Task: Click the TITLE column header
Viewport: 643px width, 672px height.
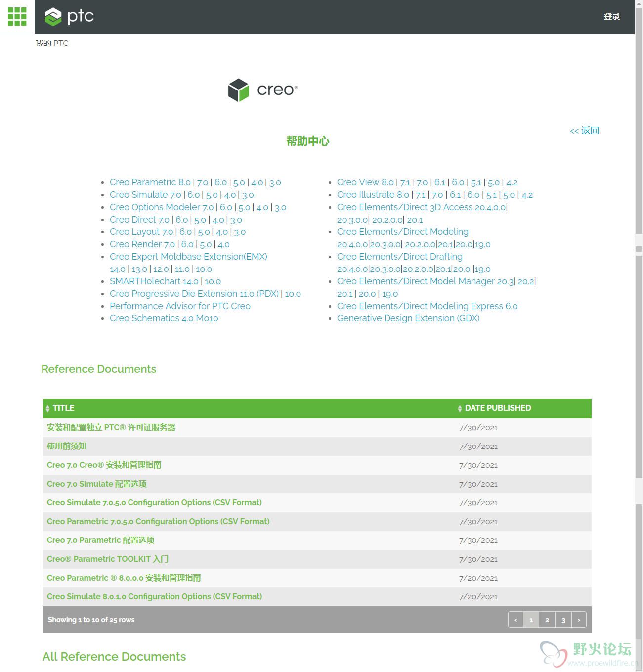Action: coord(63,408)
